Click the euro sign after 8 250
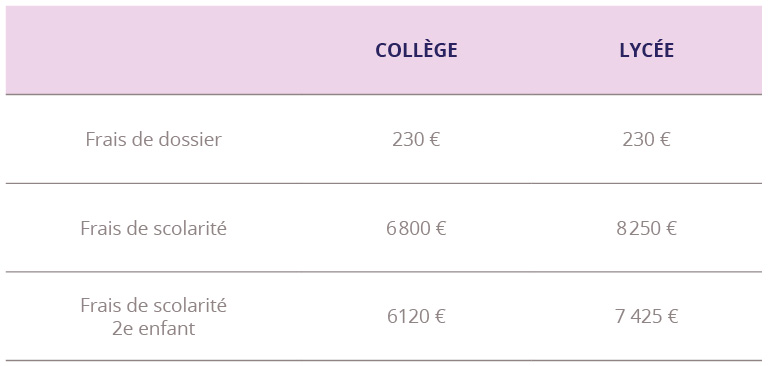 coord(671,228)
